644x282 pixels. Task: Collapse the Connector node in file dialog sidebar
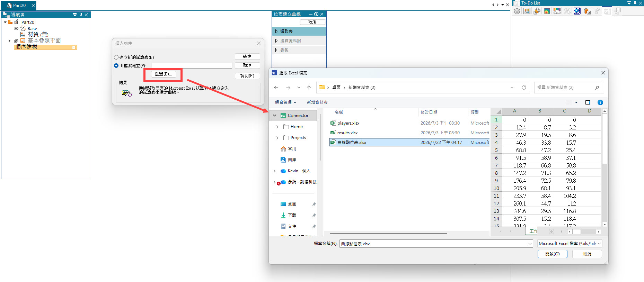tap(275, 116)
